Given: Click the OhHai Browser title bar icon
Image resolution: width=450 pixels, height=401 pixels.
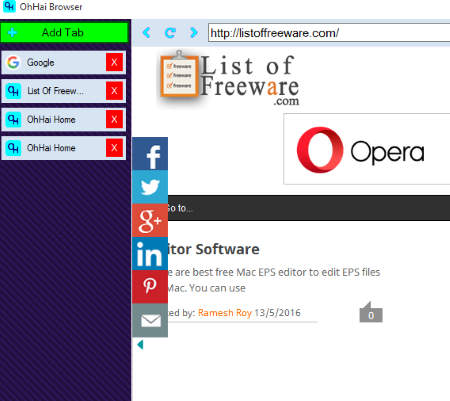Looking at the screenshot, I should 9,6.
